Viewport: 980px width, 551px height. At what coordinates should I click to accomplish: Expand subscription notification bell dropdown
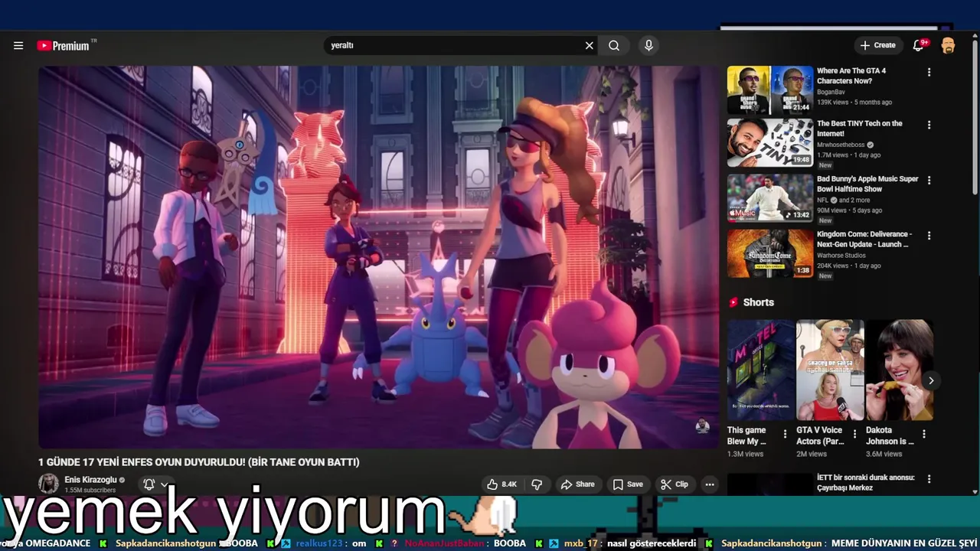coord(155,484)
